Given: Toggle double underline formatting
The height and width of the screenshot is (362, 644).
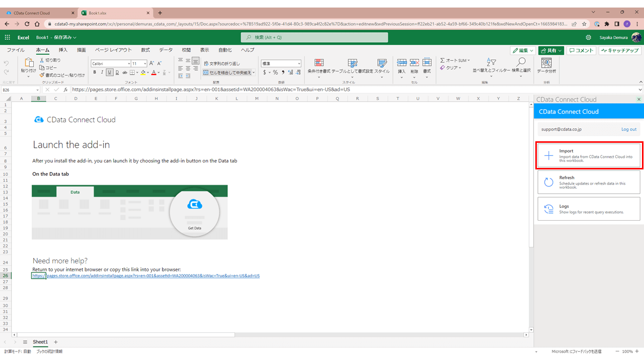Looking at the screenshot, I should 117,72.
